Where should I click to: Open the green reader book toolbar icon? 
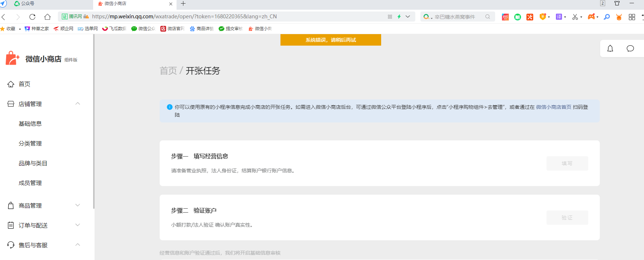point(517,17)
